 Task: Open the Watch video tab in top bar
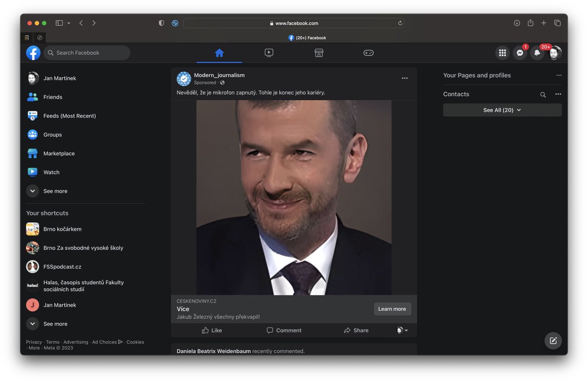tap(269, 53)
